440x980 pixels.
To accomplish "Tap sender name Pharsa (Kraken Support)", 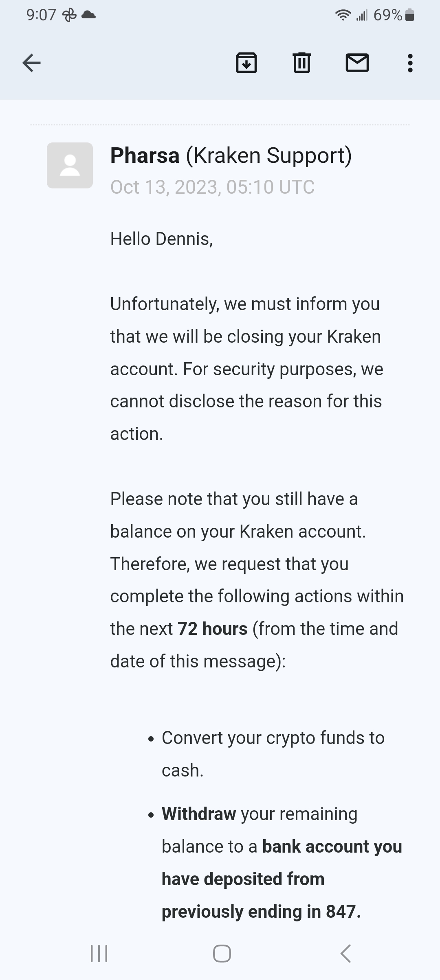I will pos(231,155).
